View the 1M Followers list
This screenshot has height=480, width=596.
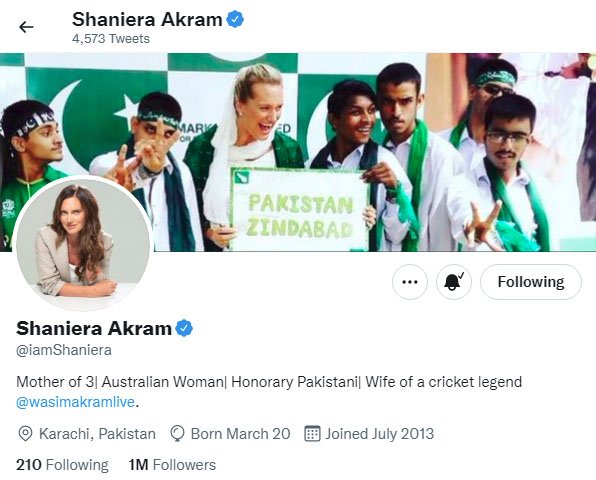[x=172, y=465]
